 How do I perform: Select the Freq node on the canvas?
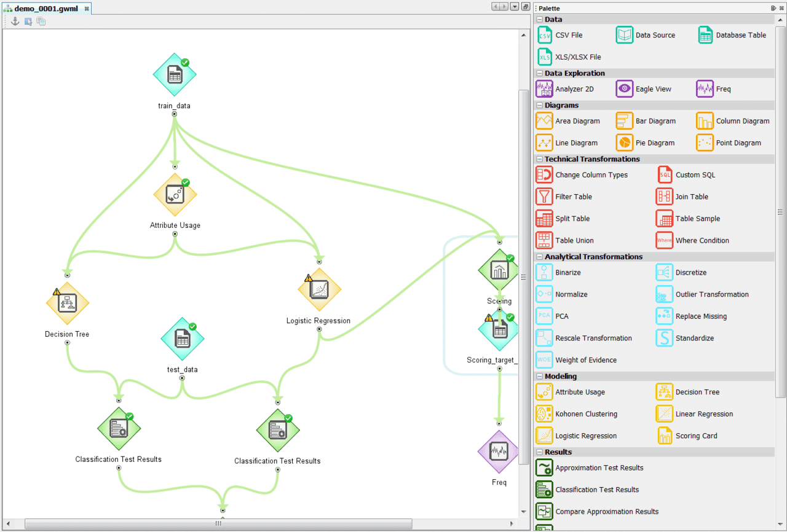point(499,452)
